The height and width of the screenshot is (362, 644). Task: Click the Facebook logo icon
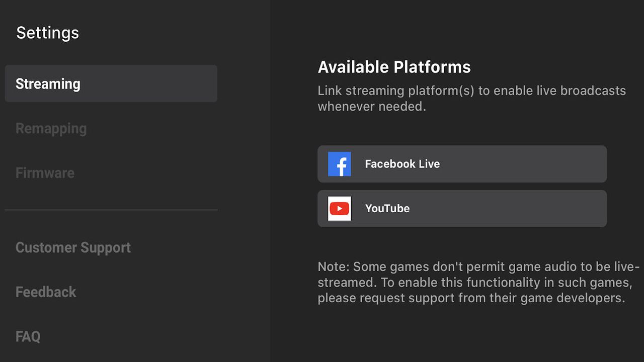(340, 164)
